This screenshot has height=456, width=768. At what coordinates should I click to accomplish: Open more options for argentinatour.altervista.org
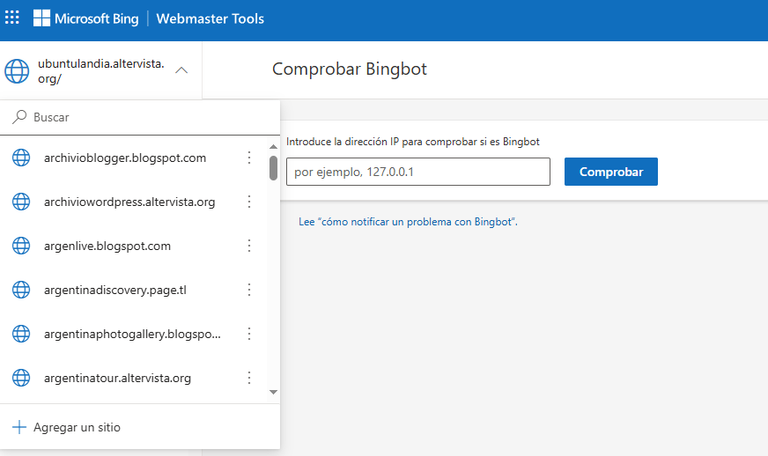click(249, 378)
